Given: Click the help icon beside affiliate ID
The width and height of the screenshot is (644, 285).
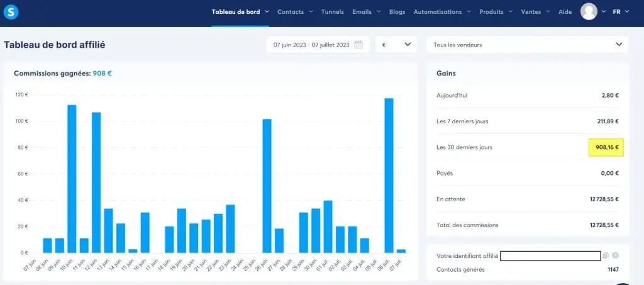Looking at the screenshot, I should [615, 255].
